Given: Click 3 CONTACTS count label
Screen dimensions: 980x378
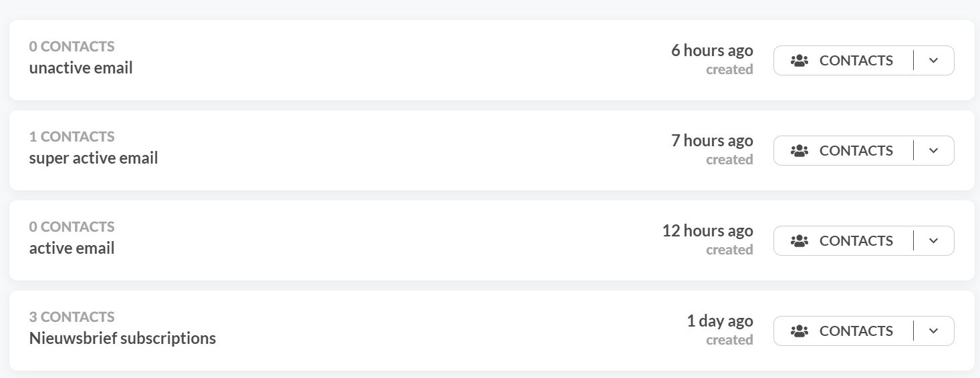Looking at the screenshot, I should coord(72,317).
